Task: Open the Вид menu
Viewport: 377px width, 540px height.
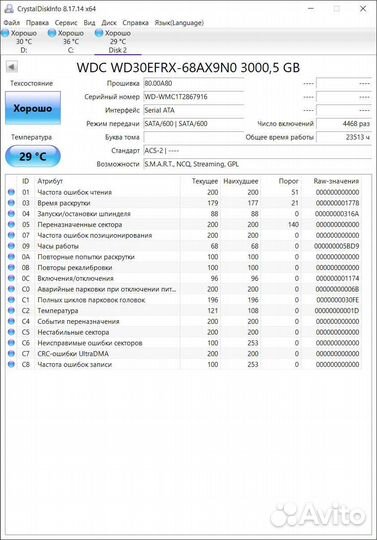Action: [90, 23]
